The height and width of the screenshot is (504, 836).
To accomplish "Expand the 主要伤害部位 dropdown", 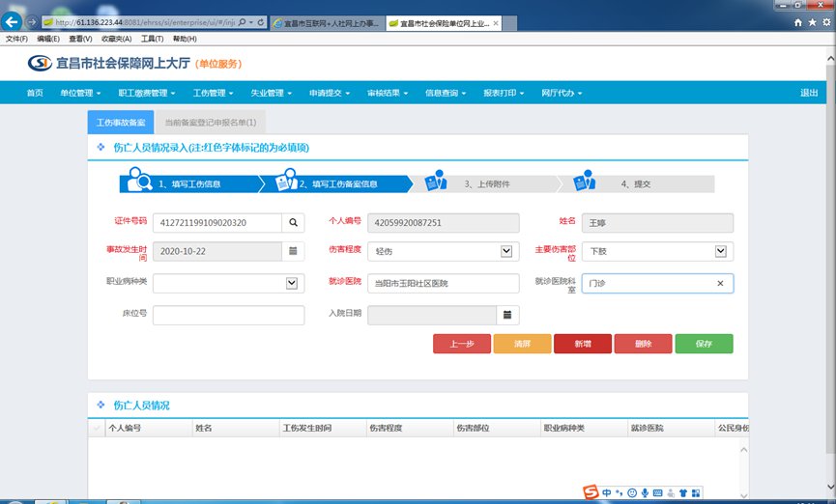I will tap(720, 251).
